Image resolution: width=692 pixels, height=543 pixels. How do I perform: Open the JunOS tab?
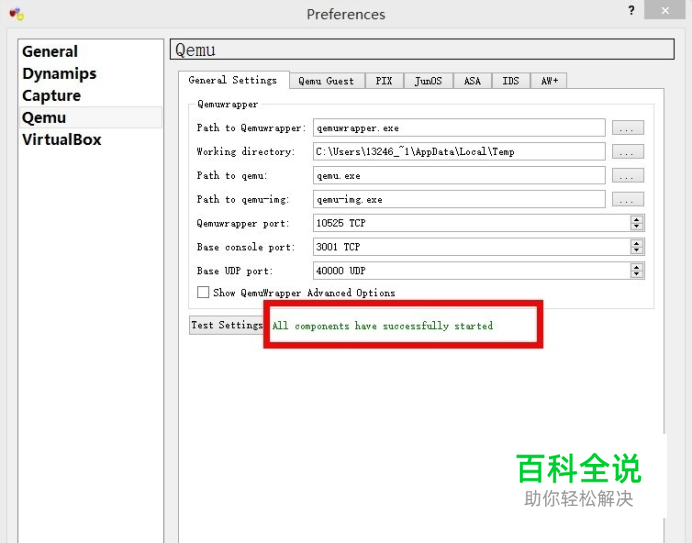pos(428,81)
